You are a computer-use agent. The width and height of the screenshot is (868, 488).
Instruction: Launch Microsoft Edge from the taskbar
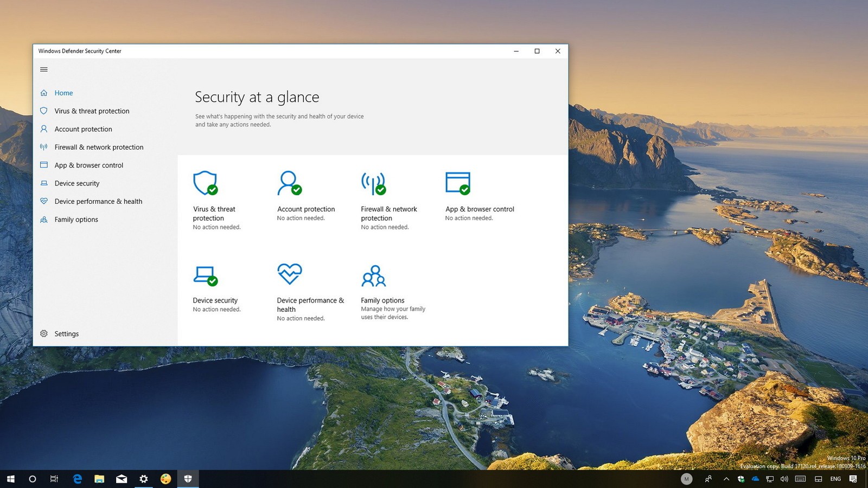tap(77, 479)
